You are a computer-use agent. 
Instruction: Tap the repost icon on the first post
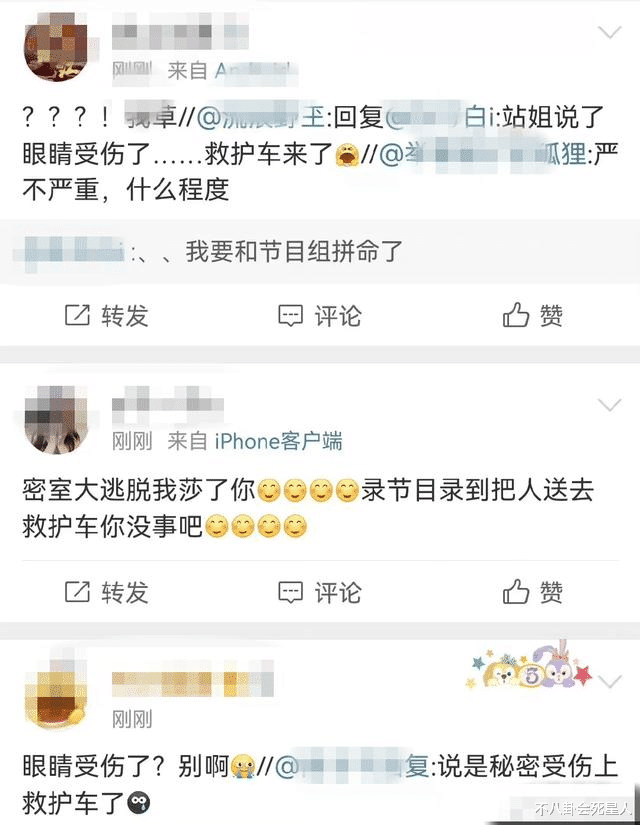pos(77,315)
